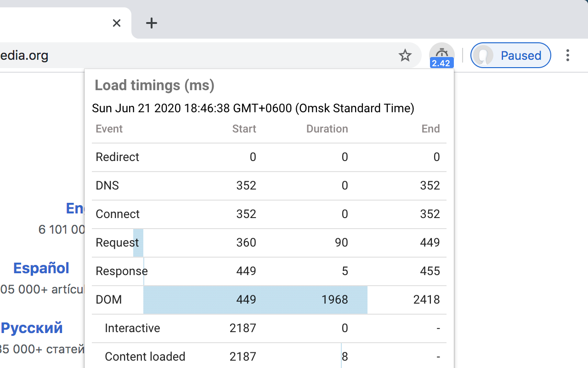The image size is (588, 368).
Task: Switch to the open browser tab
Action: pyautogui.click(x=60, y=23)
